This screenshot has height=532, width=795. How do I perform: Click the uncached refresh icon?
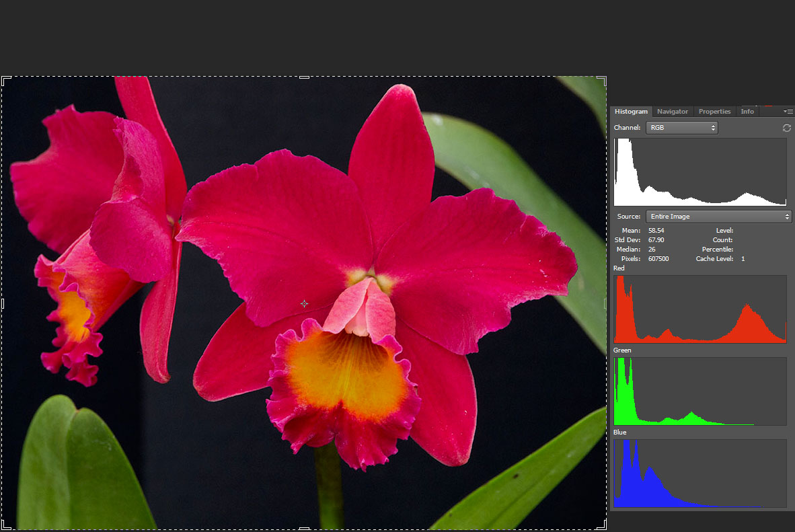coord(787,128)
